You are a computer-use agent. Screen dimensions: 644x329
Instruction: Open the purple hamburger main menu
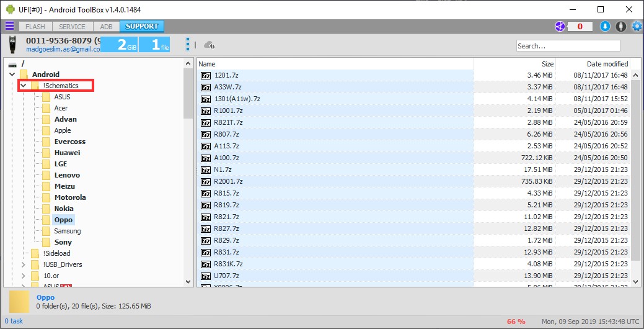tap(9, 26)
